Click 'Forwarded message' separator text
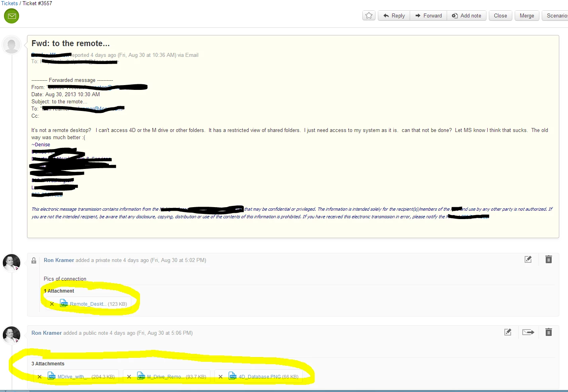 [72, 80]
